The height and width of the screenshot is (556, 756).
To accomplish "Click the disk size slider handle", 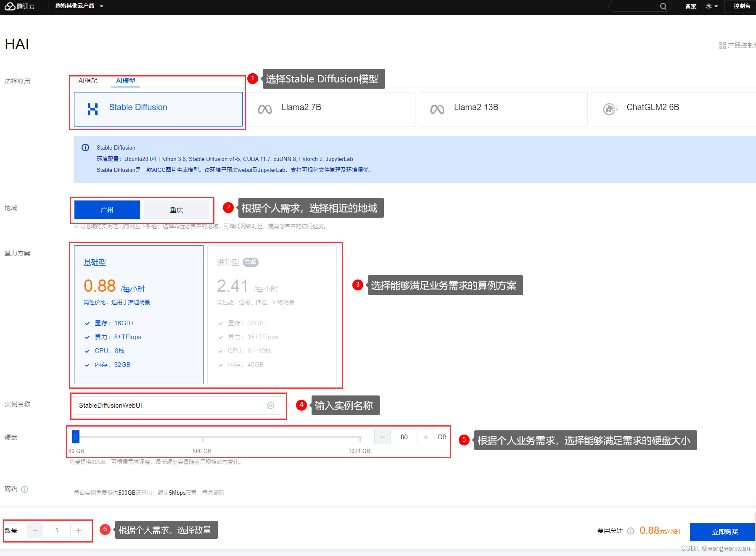I will point(76,437).
